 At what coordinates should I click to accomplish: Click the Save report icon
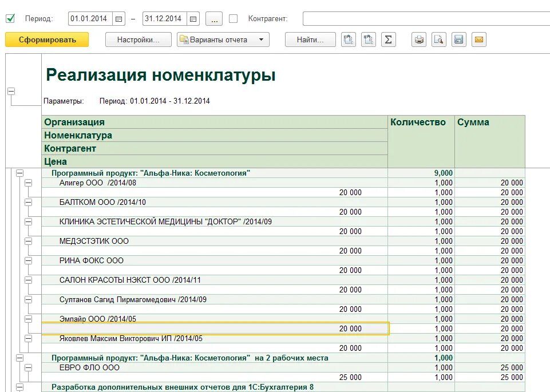(x=458, y=39)
